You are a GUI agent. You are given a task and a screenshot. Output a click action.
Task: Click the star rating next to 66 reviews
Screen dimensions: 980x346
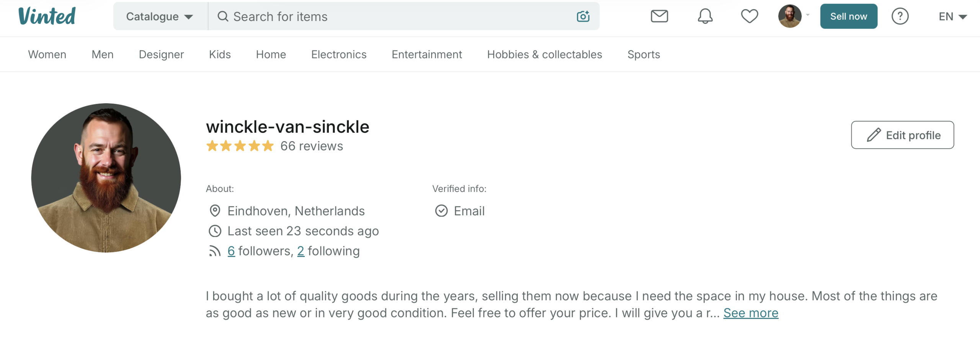(240, 146)
